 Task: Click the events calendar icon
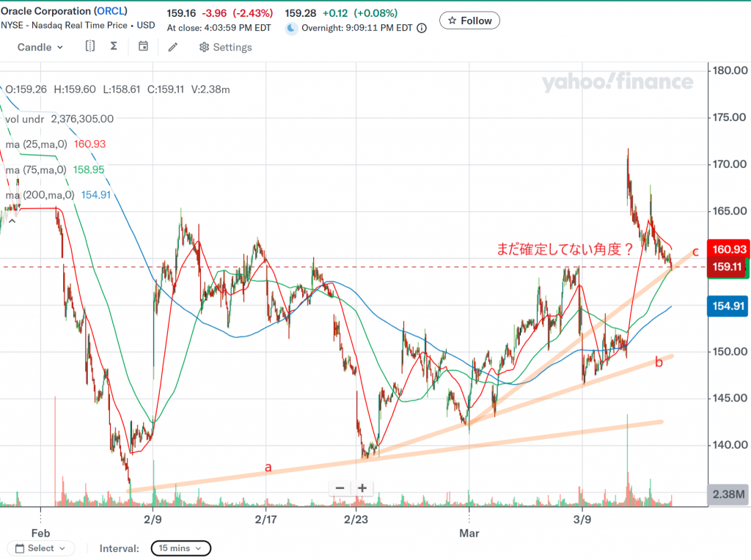(x=143, y=47)
